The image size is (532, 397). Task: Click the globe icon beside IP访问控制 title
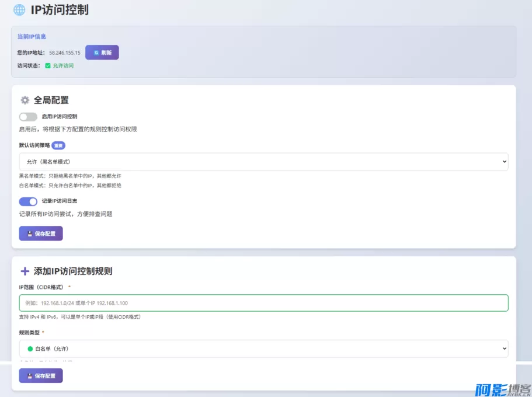coord(18,10)
